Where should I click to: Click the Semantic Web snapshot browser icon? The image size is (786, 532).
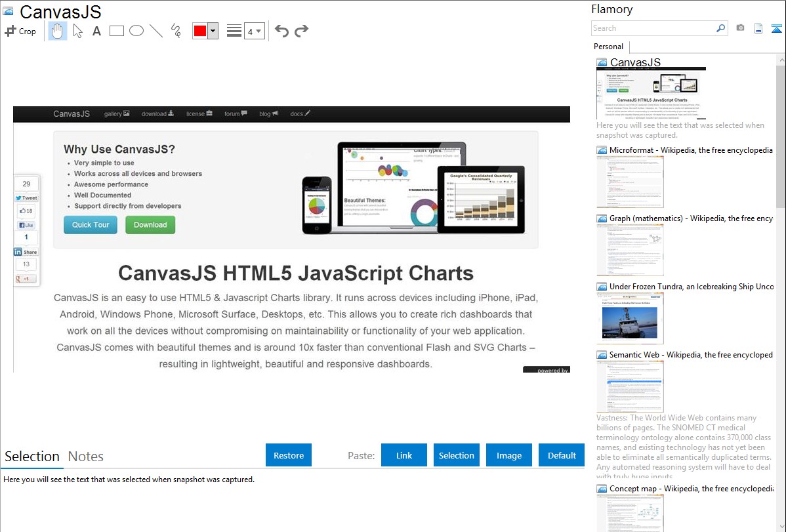pos(602,354)
